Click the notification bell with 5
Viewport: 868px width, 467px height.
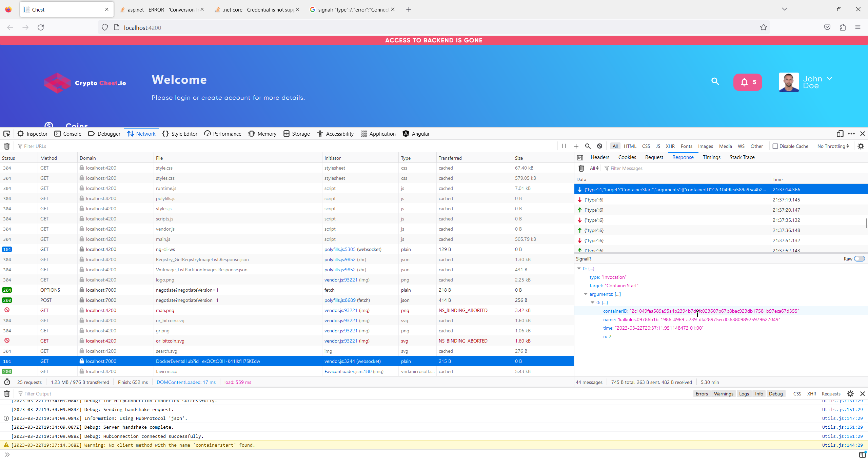[748, 82]
